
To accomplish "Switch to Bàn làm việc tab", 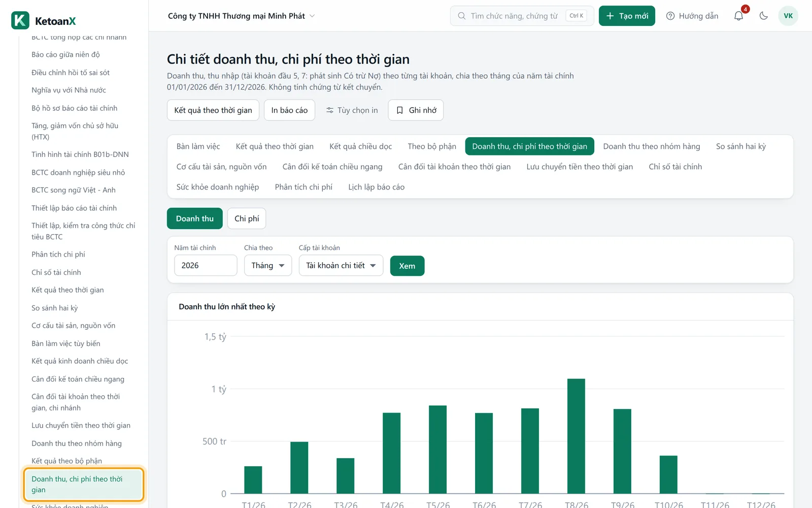I will coord(198,146).
